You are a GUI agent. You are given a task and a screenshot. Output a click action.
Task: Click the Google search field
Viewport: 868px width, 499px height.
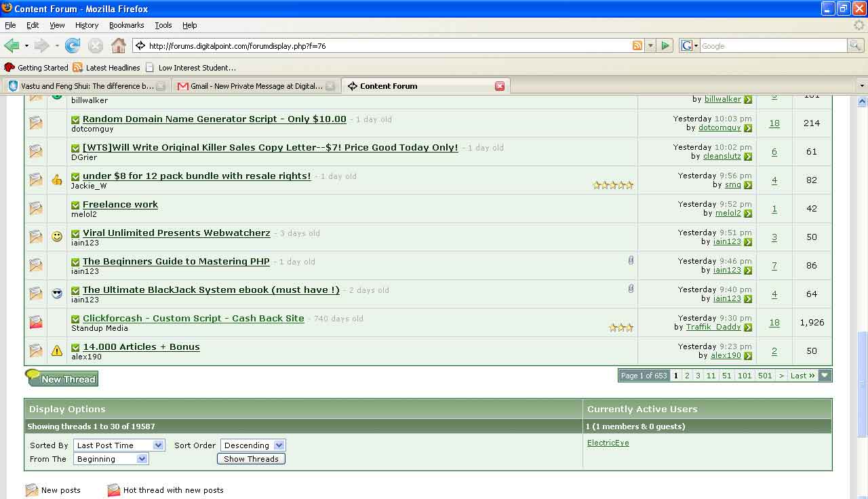click(773, 45)
